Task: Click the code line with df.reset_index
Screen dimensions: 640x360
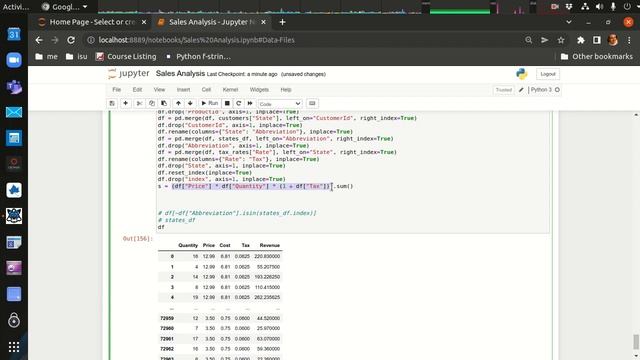Action: pos(204,173)
